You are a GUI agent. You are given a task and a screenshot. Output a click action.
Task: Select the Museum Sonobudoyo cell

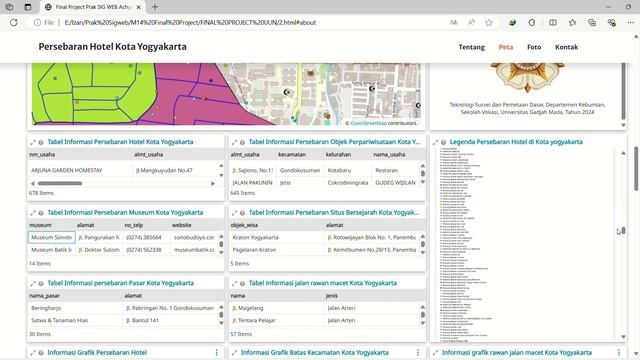click(x=51, y=238)
